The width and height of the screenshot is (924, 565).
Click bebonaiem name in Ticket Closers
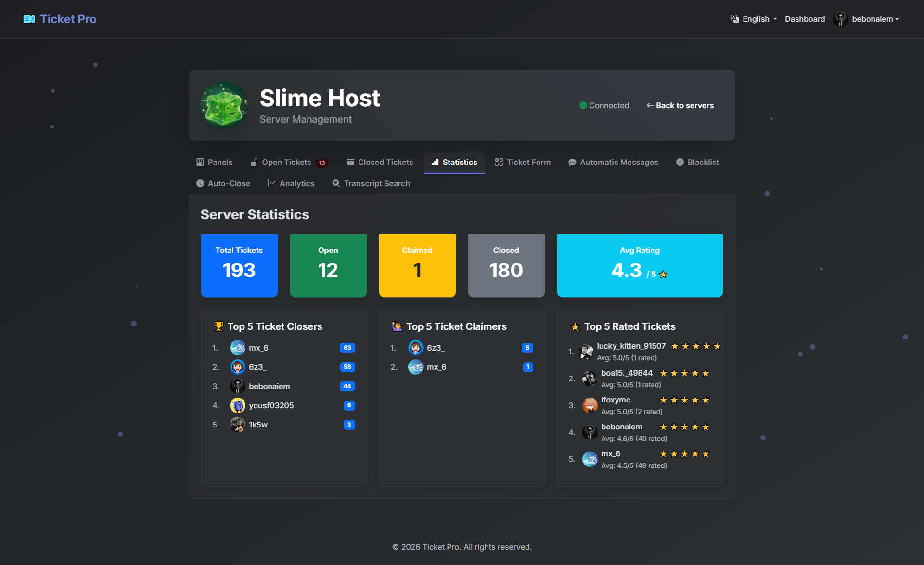click(269, 386)
